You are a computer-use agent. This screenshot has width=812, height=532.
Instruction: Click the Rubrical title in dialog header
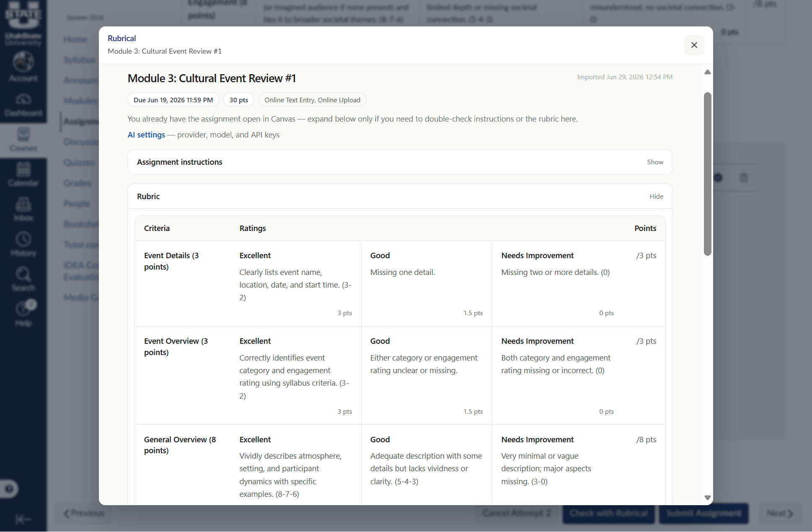pos(122,39)
